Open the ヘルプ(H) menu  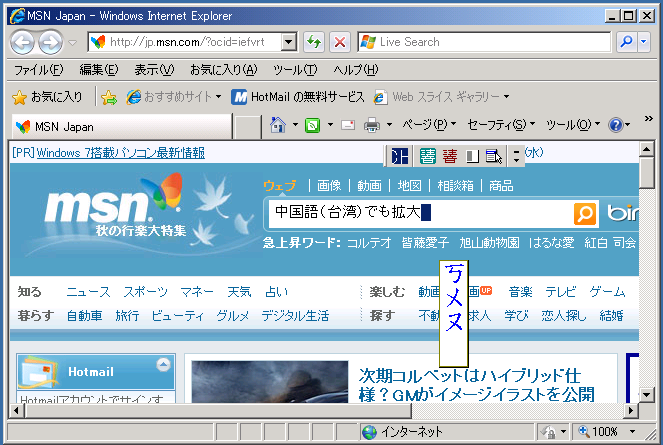click(356, 70)
